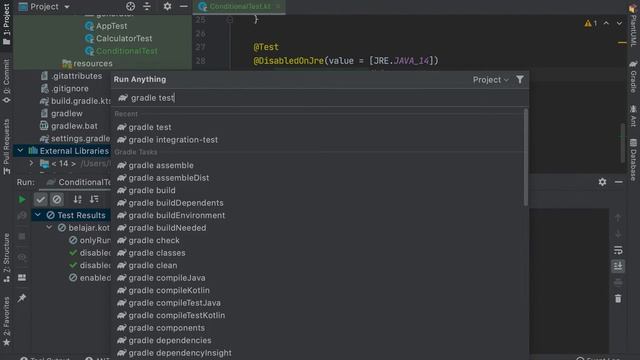640x360 pixels.
Task: Select the enabled test result row
Action: point(89,278)
